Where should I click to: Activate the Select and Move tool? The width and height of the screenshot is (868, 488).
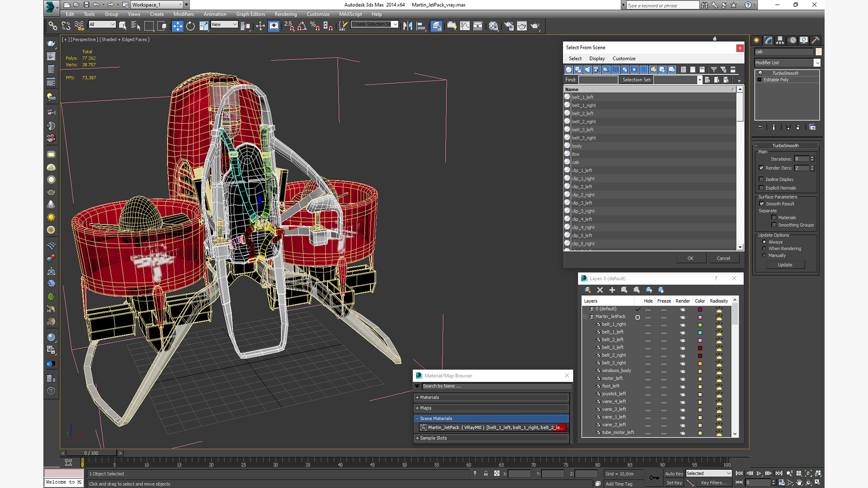(177, 26)
